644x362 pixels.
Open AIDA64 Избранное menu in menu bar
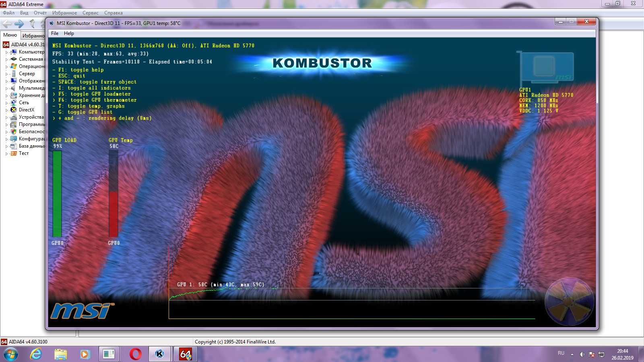(64, 13)
